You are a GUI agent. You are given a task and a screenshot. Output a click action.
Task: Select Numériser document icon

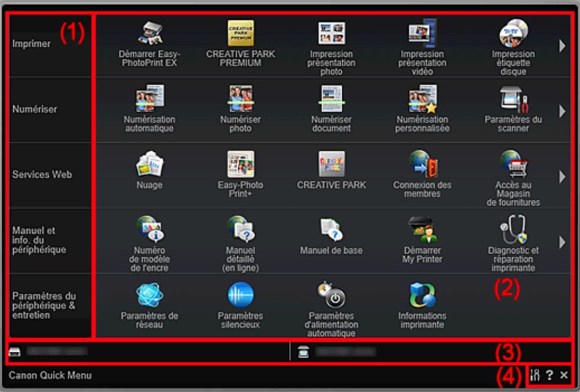click(332, 98)
